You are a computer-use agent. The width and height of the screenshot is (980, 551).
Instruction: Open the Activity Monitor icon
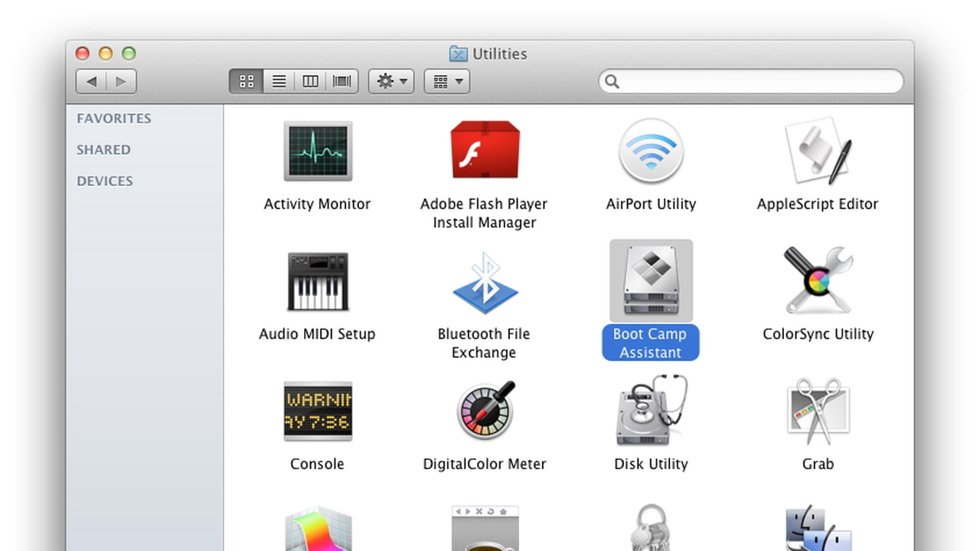(318, 151)
